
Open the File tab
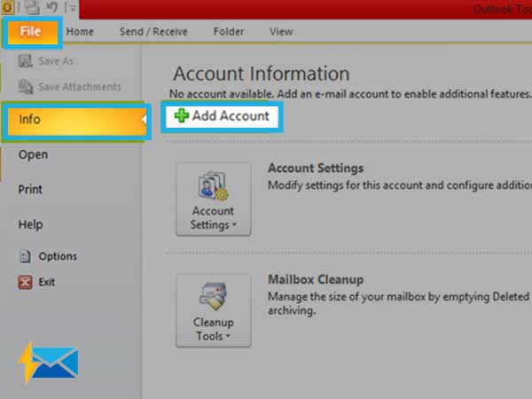[33, 32]
